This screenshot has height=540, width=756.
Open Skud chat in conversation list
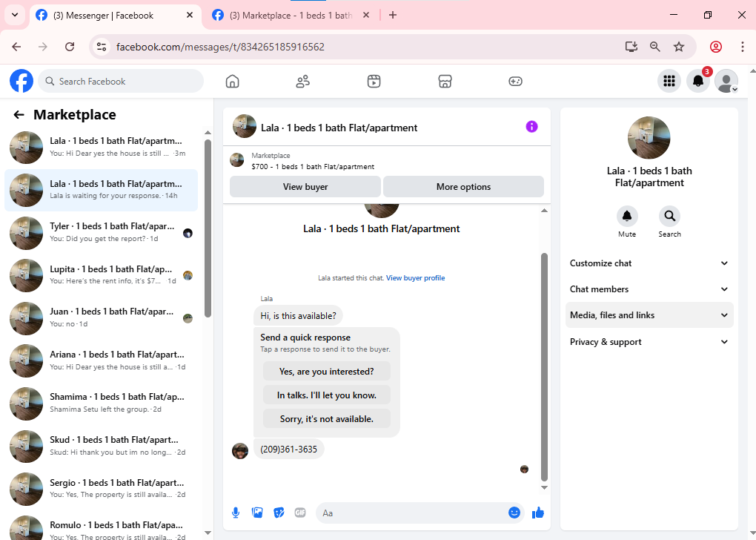[102, 446]
